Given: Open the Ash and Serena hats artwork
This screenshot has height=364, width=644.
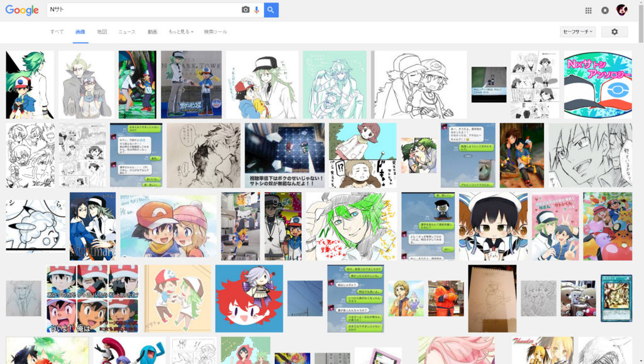Looking at the screenshot, I should tap(169, 226).
